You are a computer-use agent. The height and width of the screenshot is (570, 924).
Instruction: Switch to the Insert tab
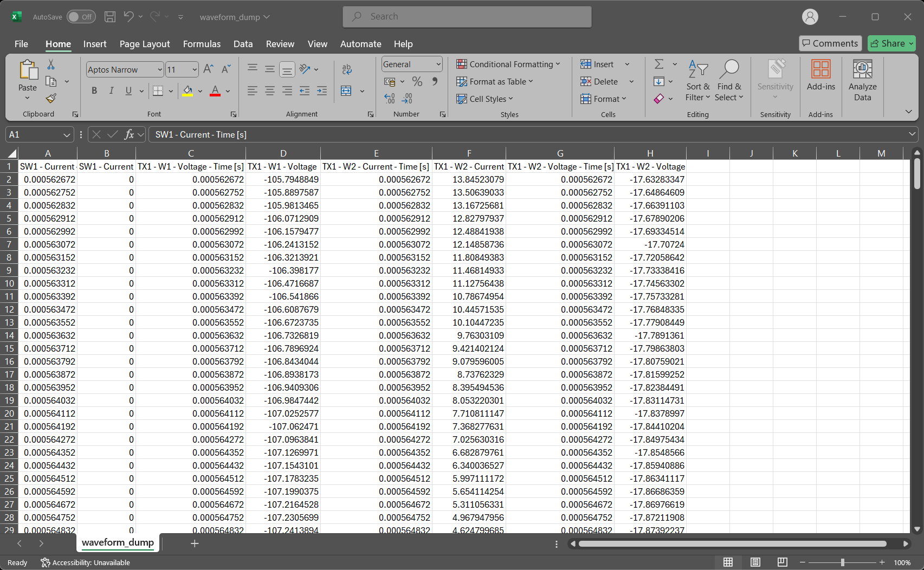click(95, 44)
